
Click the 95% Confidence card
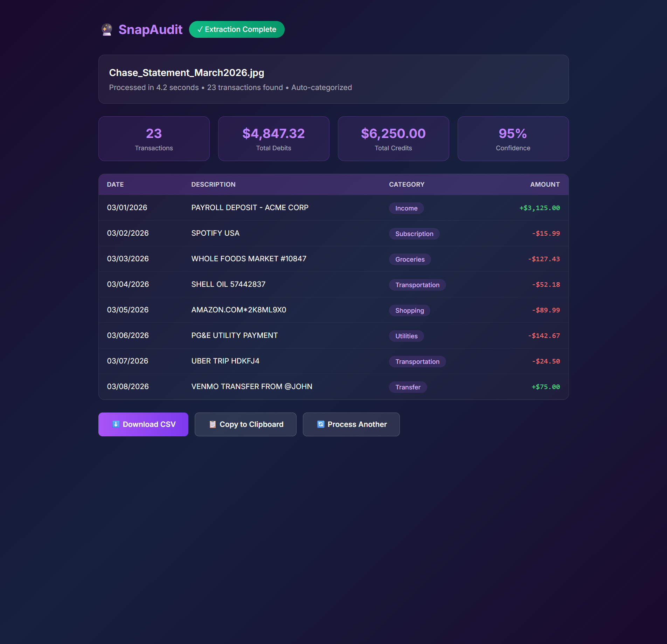pyautogui.click(x=513, y=138)
